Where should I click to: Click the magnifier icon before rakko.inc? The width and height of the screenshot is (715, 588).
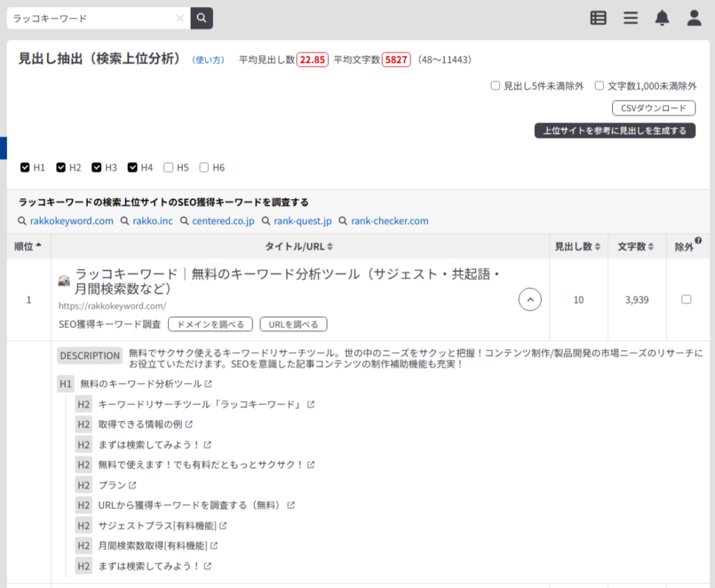pos(124,221)
